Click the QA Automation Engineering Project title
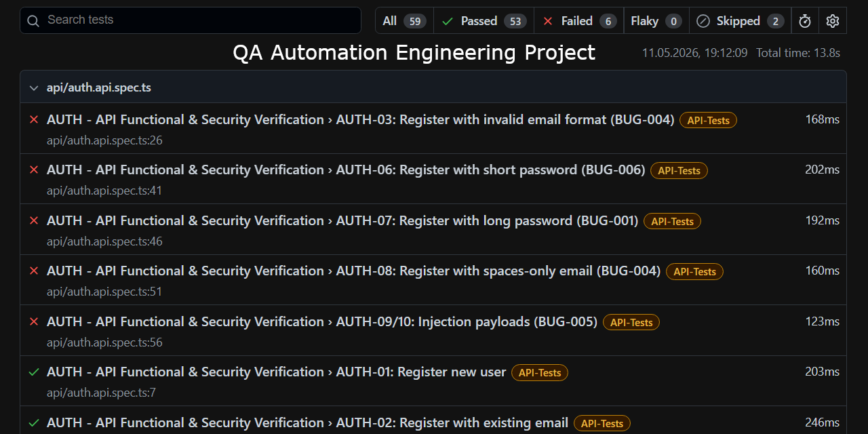Image resolution: width=868 pixels, height=434 pixels. (414, 52)
